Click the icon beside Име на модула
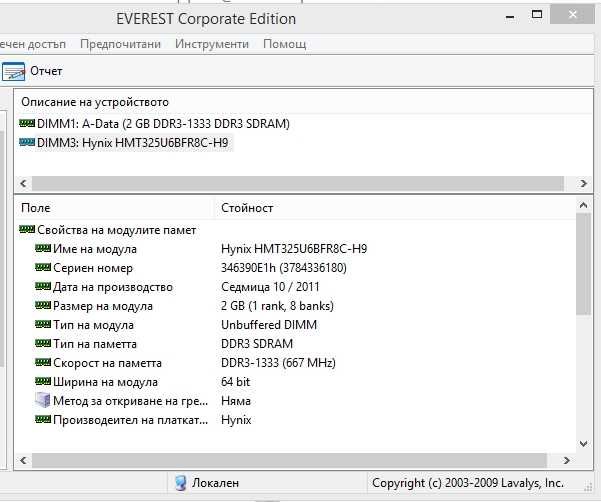This screenshot has height=502, width=601. coord(43,248)
